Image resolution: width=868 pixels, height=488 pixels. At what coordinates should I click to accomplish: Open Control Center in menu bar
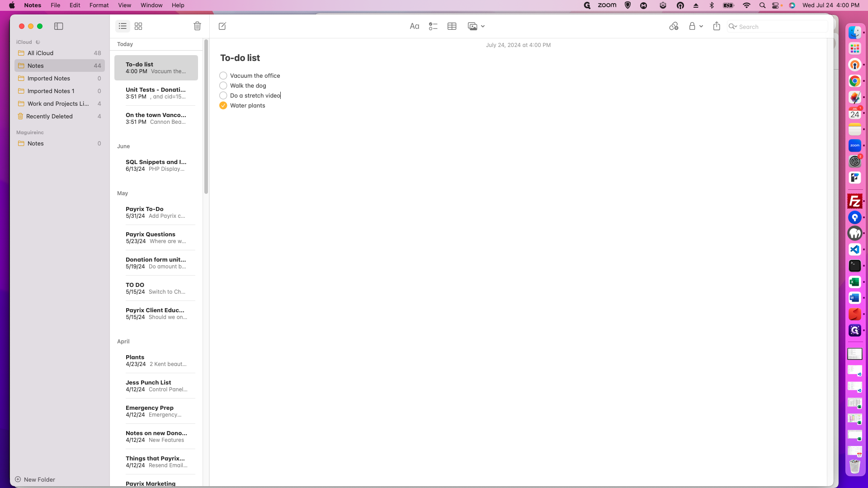coord(776,5)
